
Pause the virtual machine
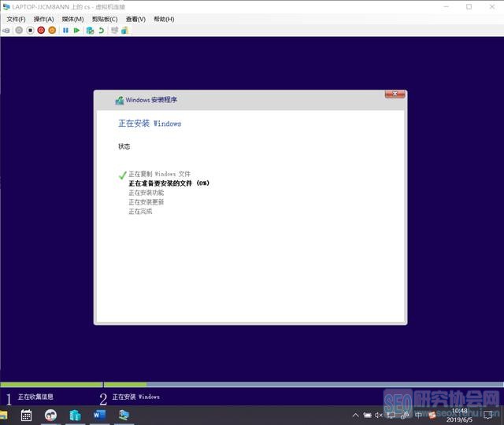tap(65, 30)
